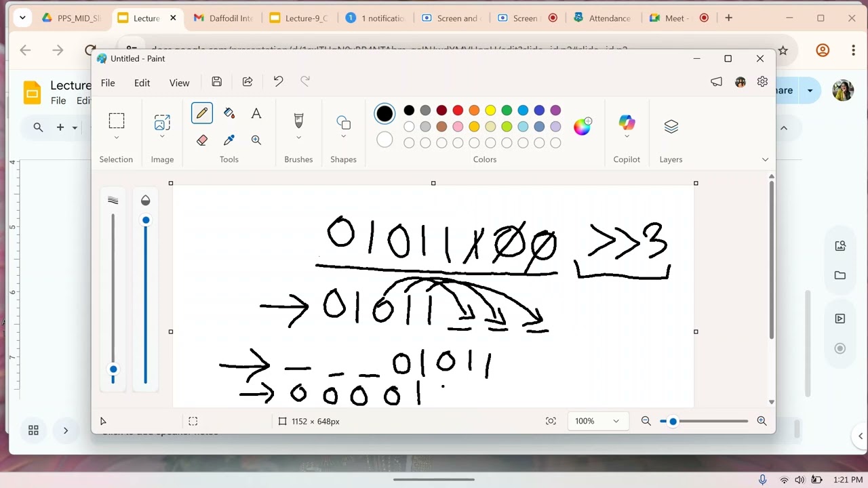This screenshot has height=488, width=868.
Task: Open the Edit menu in Paint
Action: click(x=142, y=83)
